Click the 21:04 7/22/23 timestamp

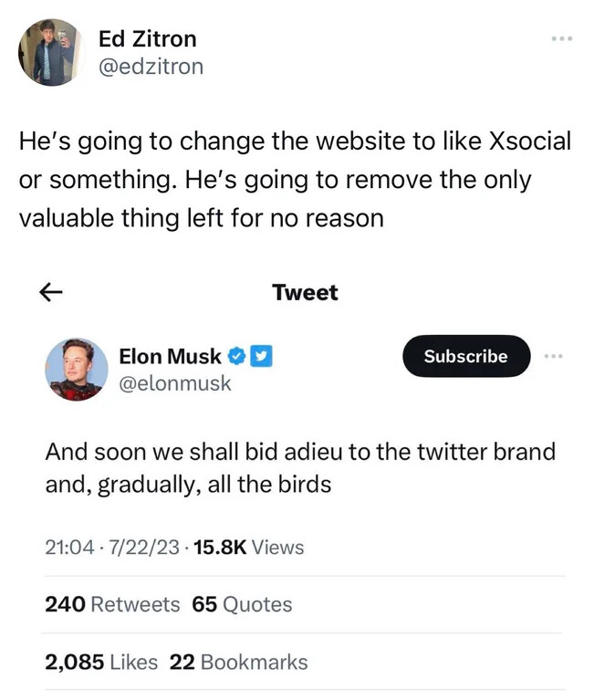point(112,548)
